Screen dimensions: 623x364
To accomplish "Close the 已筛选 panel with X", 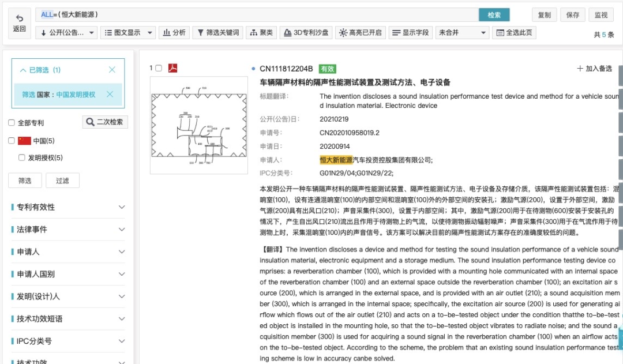I will (x=112, y=70).
